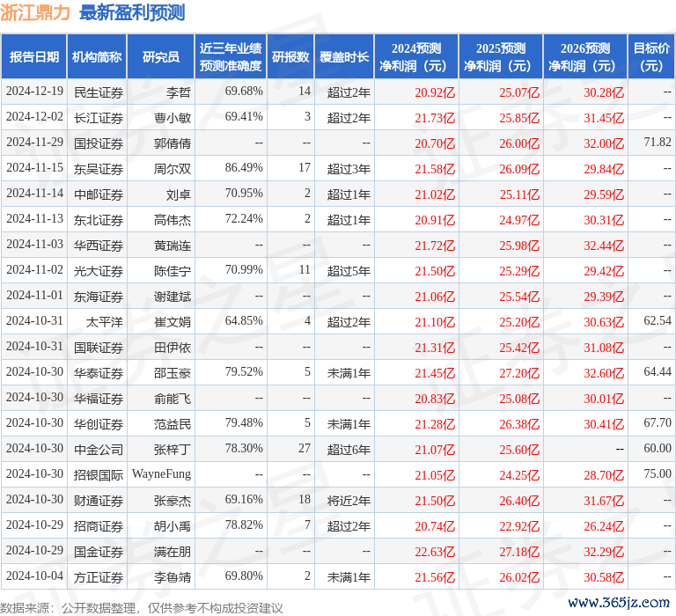The width and height of the screenshot is (676, 616).
Task: Select analyst name 高伟杰
Action: 173,220
